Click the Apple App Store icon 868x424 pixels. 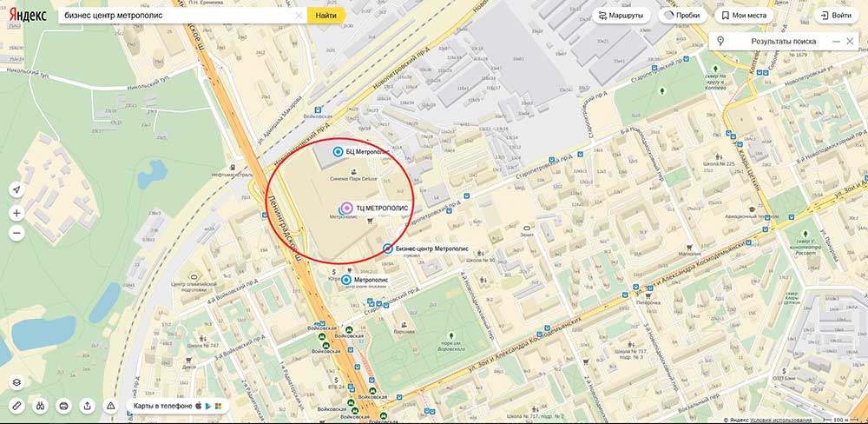198,406
